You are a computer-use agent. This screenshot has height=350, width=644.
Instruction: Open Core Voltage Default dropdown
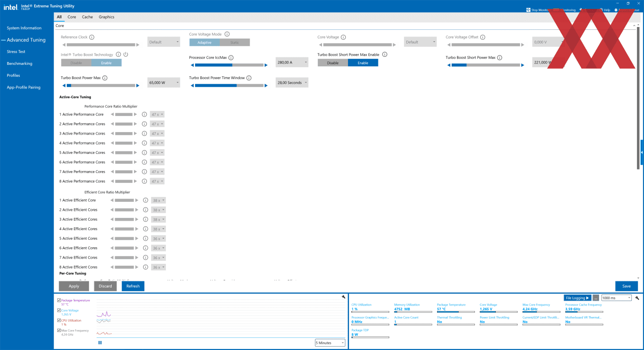[420, 42]
